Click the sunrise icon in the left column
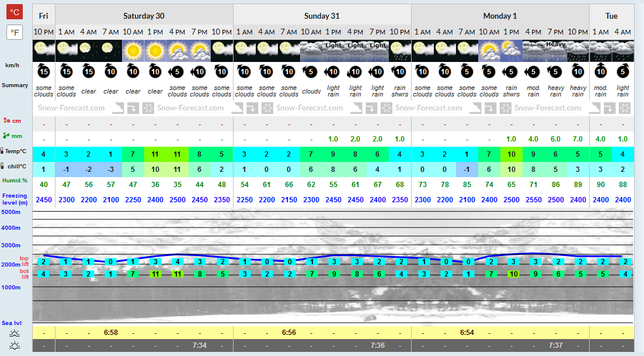Viewport: 644px width, 356px height. [15, 333]
